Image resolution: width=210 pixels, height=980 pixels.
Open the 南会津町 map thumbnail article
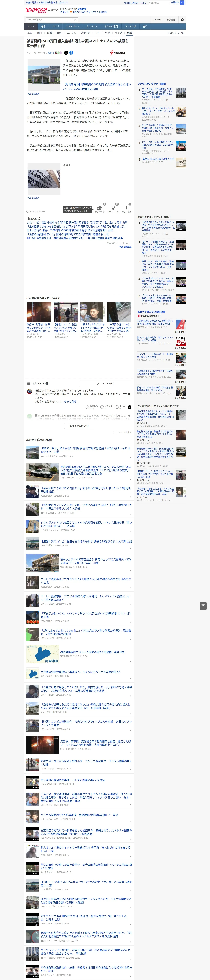click(42, 654)
